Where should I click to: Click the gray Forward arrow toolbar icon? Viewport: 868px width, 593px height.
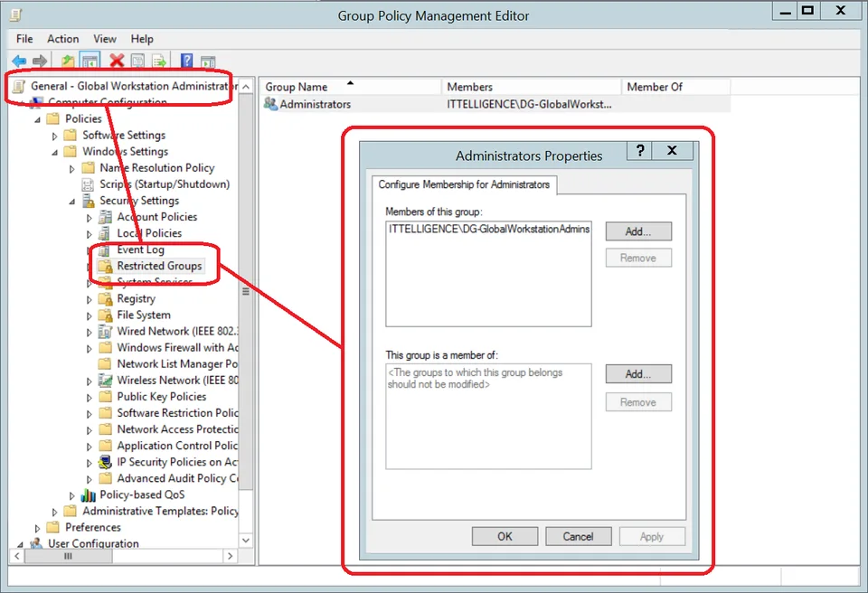pos(40,61)
